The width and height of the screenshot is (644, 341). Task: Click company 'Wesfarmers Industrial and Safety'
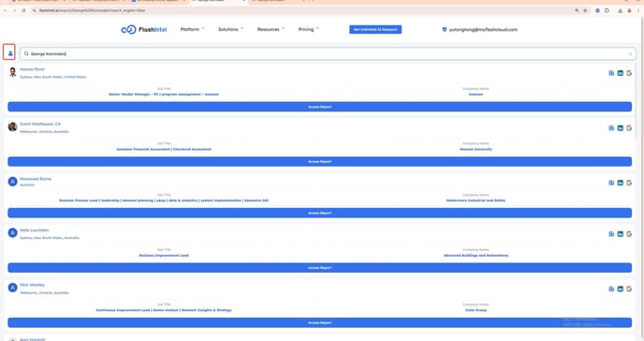[x=476, y=200]
